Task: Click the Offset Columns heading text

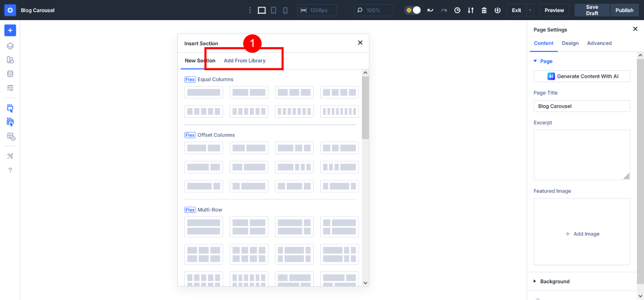Action: pos(216,135)
